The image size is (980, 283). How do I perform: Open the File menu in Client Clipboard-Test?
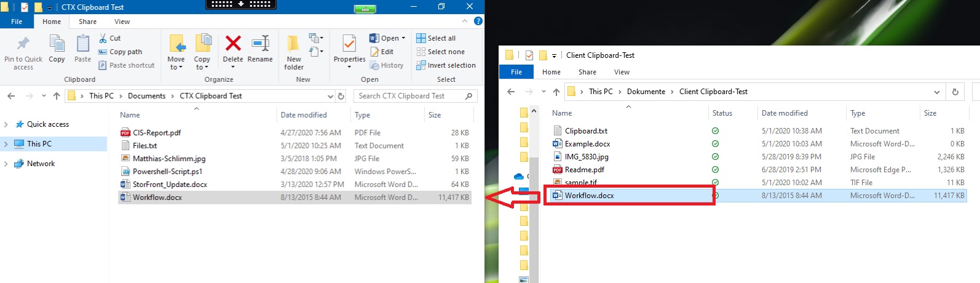tap(516, 72)
